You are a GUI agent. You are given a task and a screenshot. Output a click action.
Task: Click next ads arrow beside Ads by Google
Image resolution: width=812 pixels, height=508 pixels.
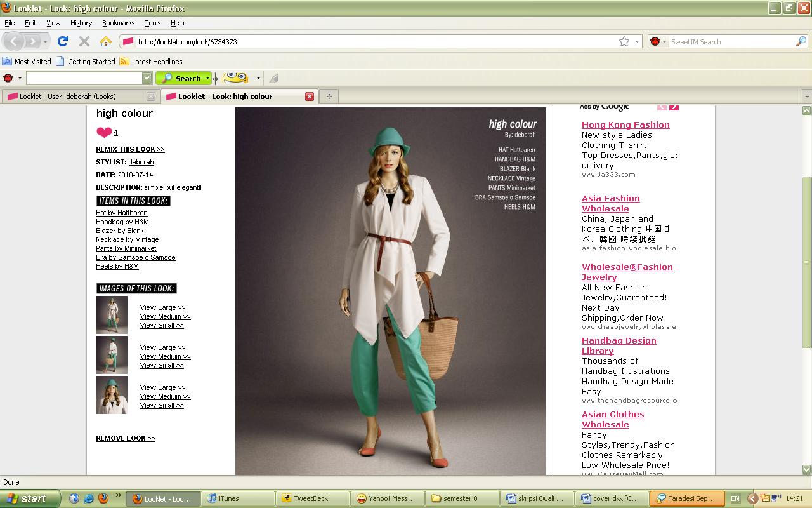pos(674,107)
